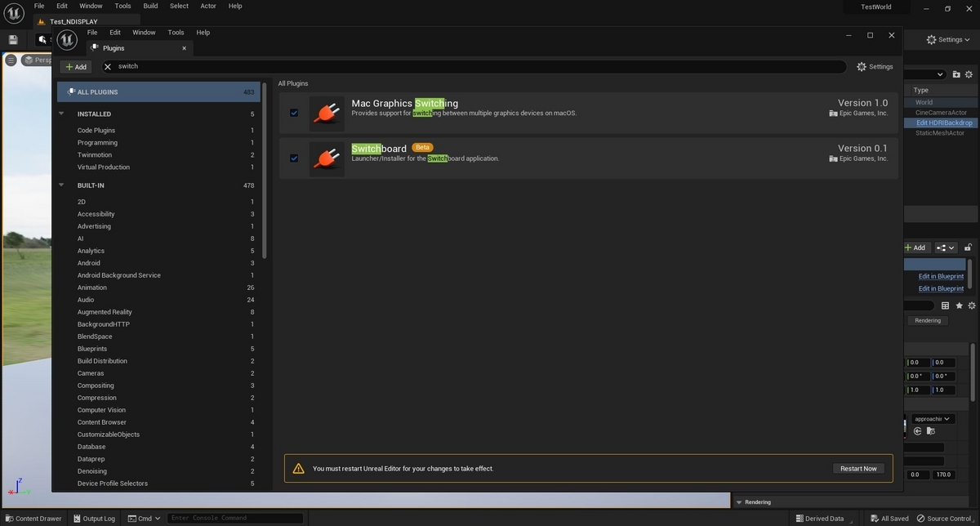
Task: Toggle the Details panel lock icon
Action: (969, 247)
